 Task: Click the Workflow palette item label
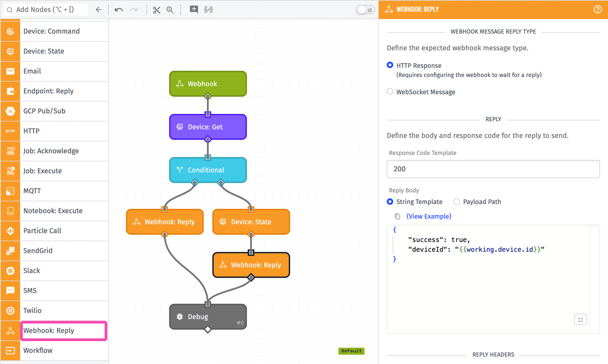[x=38, y=350]
